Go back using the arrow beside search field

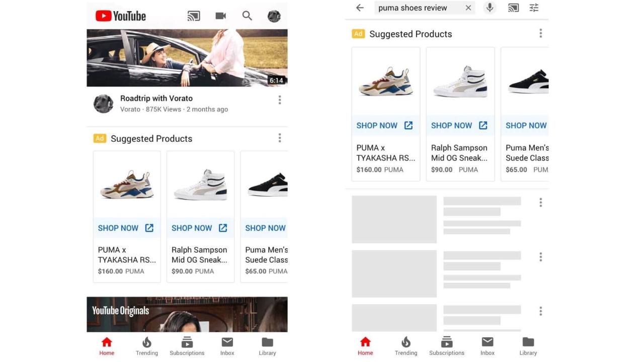pos(360,8)
